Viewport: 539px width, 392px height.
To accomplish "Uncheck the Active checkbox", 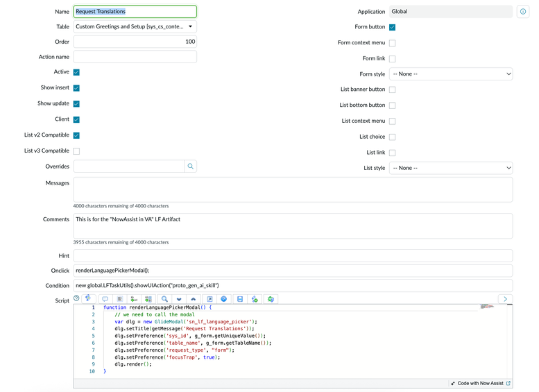I will point(76,72).
